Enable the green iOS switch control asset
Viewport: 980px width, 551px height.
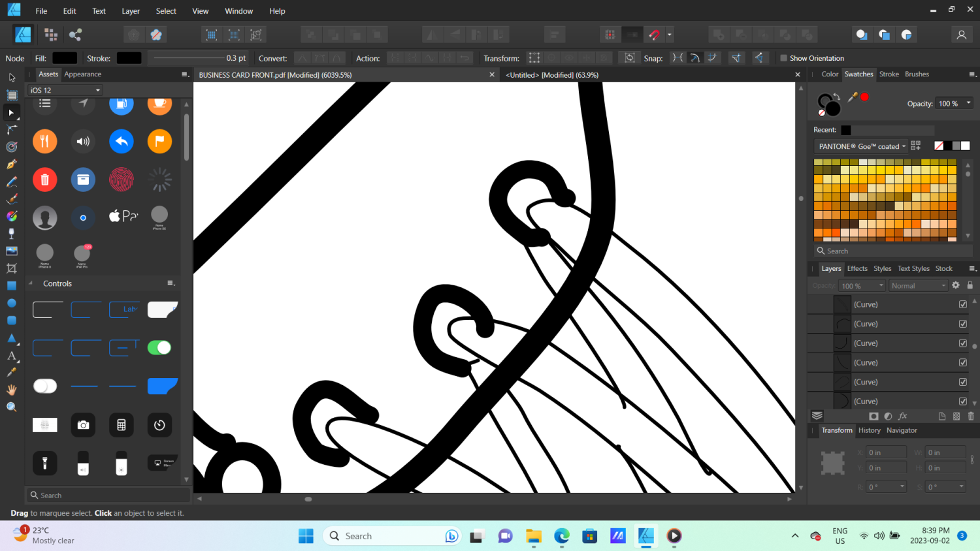tap(159, 347)
